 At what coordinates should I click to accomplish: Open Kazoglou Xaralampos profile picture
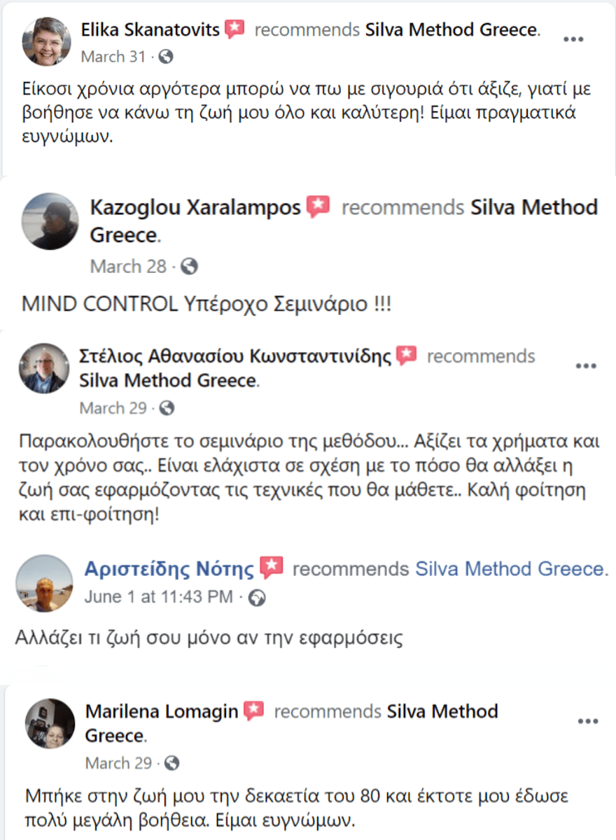[50, 221]
